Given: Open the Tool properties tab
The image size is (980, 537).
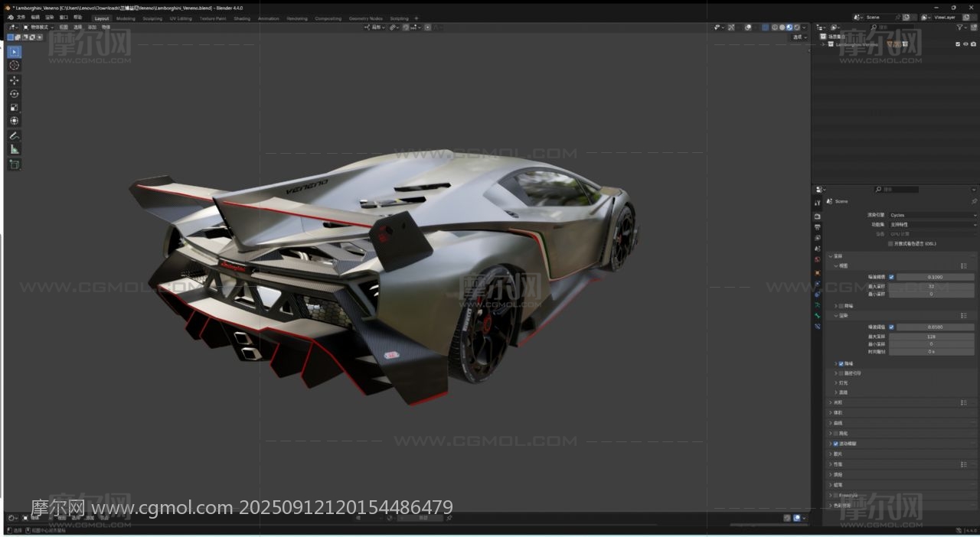Looking at the screenshot, I should (818, 203).
